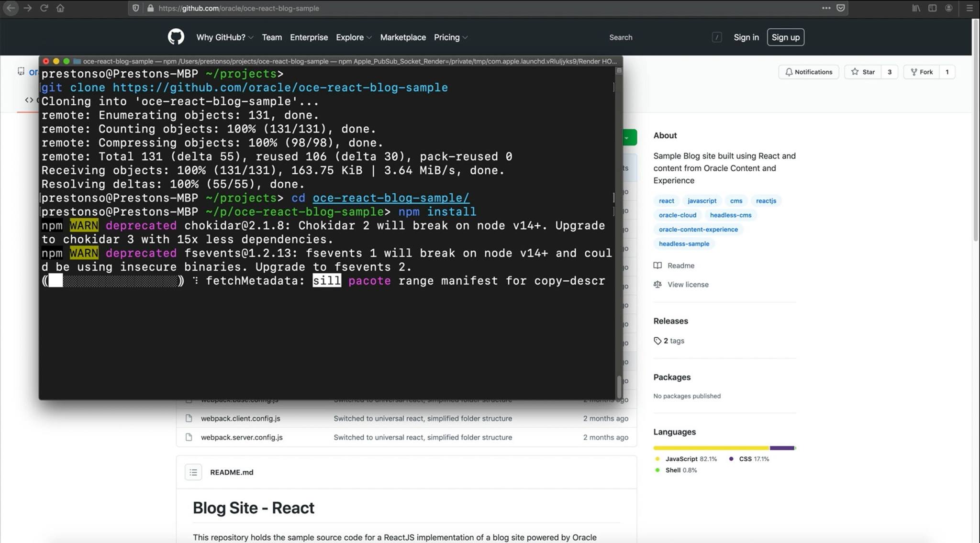Expand the Pricing dropdown menu
Screen dimensions: 980x543
451,37
